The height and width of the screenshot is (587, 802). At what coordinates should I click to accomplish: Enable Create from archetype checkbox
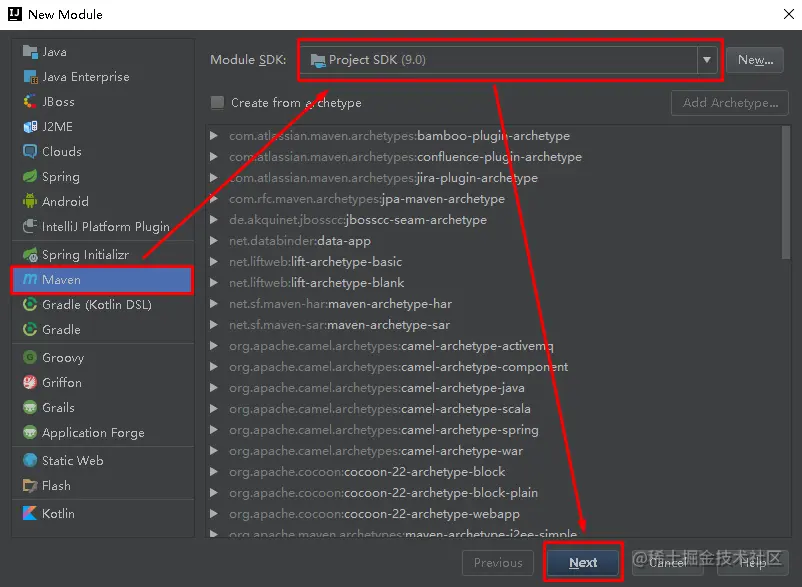217,103
